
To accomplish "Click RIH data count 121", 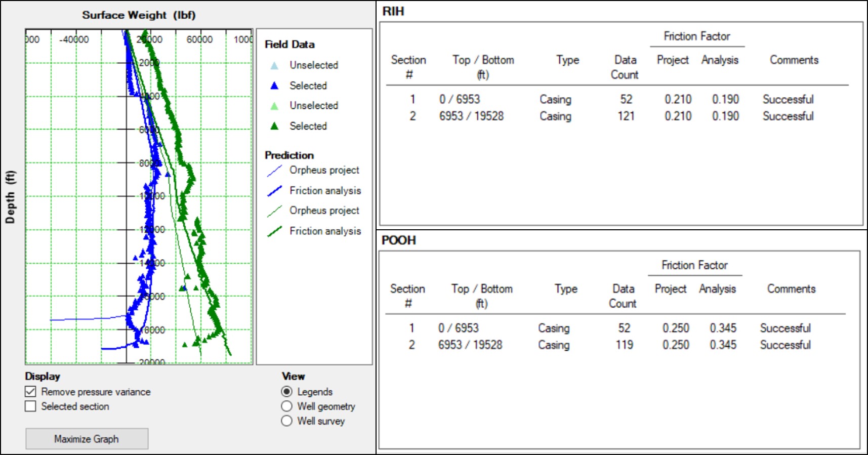I will 626,116.
